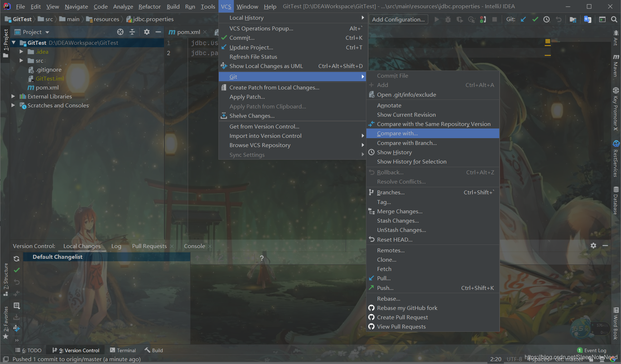Open the Maven side tool window
The width and height of the screenshot is (621, 364).
click(x=616, y=65)
